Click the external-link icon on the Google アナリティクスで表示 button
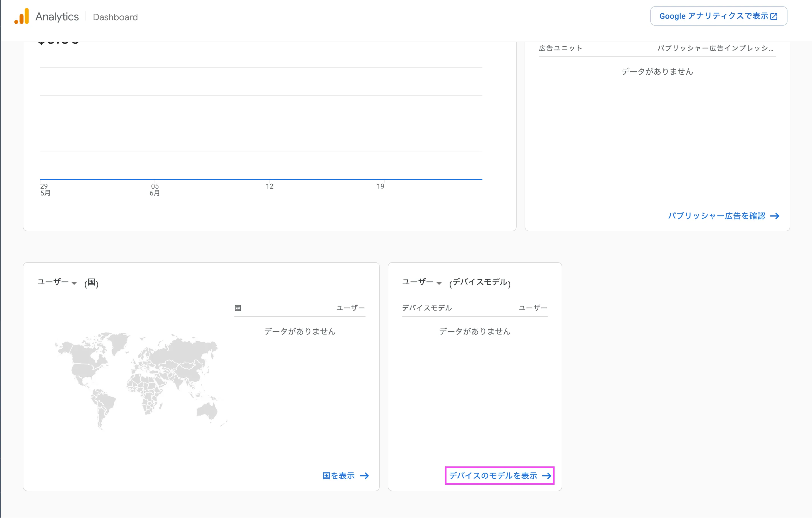 click(774, 16)
